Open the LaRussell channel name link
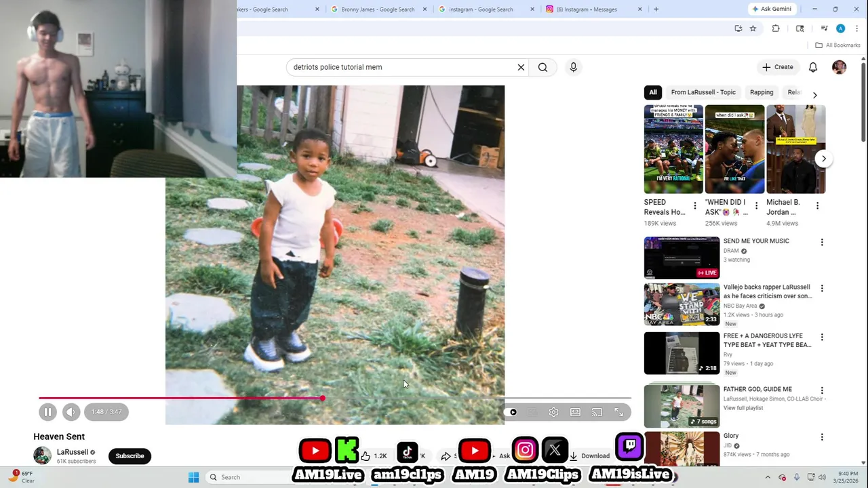The image size is (868, 488). (x=73, y=452)
